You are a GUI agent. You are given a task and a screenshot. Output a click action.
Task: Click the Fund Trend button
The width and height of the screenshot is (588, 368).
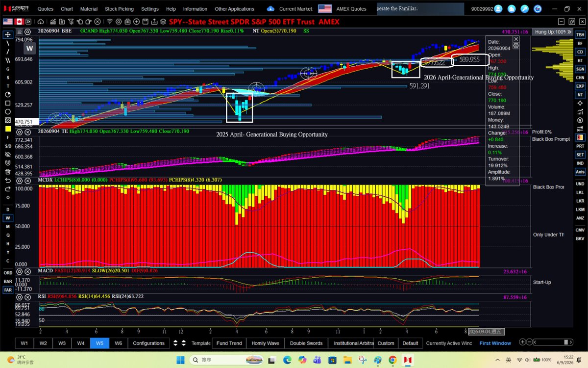pos(229,343)
